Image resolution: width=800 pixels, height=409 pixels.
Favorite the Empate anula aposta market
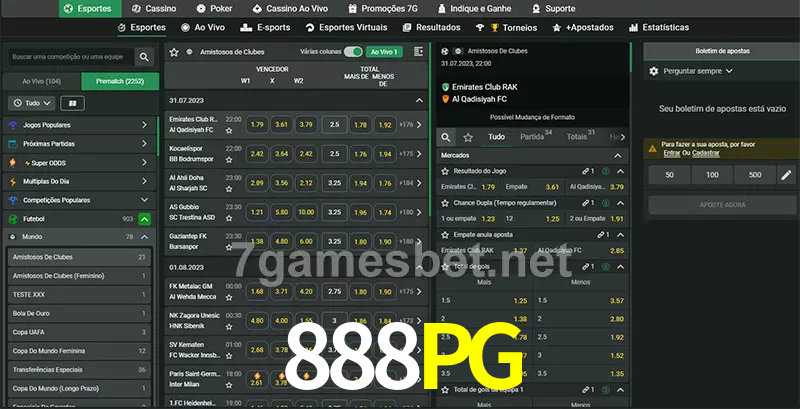coord(445,235)
